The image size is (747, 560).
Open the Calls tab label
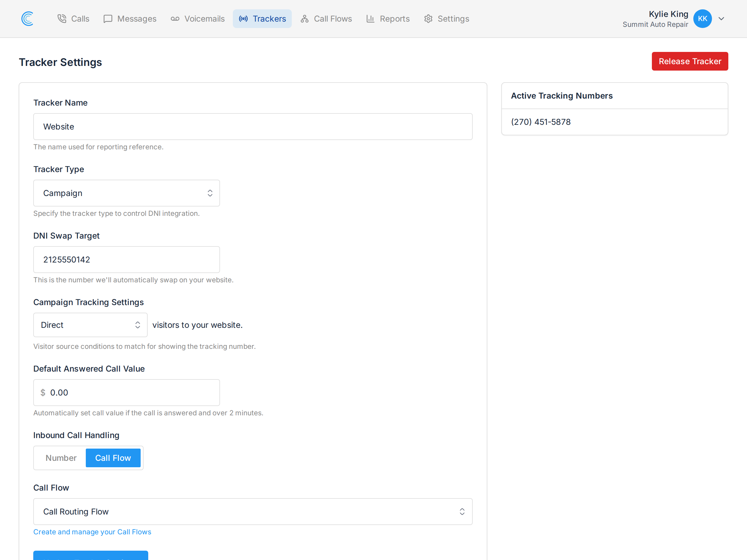point(80,19)
